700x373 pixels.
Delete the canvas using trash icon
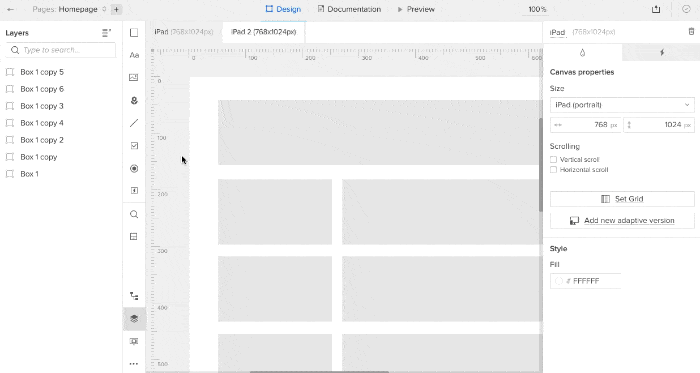point(691,32)
